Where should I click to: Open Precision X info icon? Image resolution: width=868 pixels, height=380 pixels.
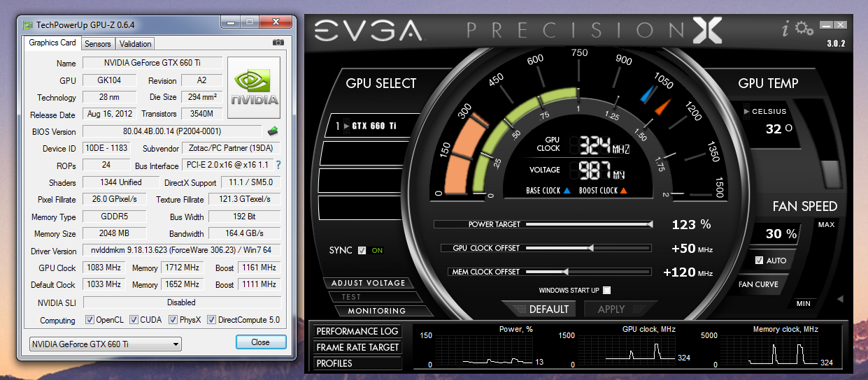coord(787,29)
